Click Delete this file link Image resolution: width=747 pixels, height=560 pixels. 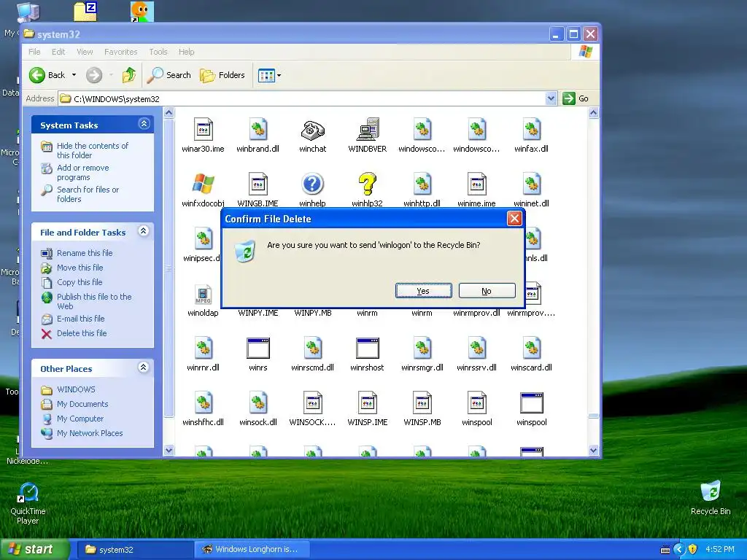tap(82, 333)
